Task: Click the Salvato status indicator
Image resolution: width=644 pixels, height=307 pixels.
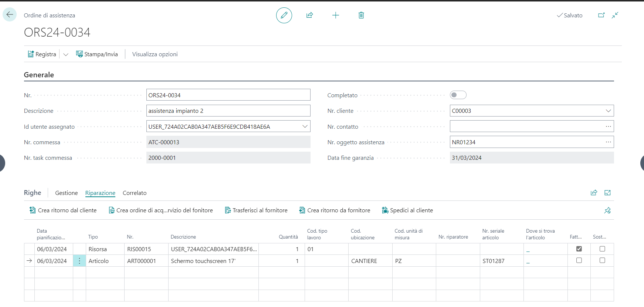Action: 570,15
